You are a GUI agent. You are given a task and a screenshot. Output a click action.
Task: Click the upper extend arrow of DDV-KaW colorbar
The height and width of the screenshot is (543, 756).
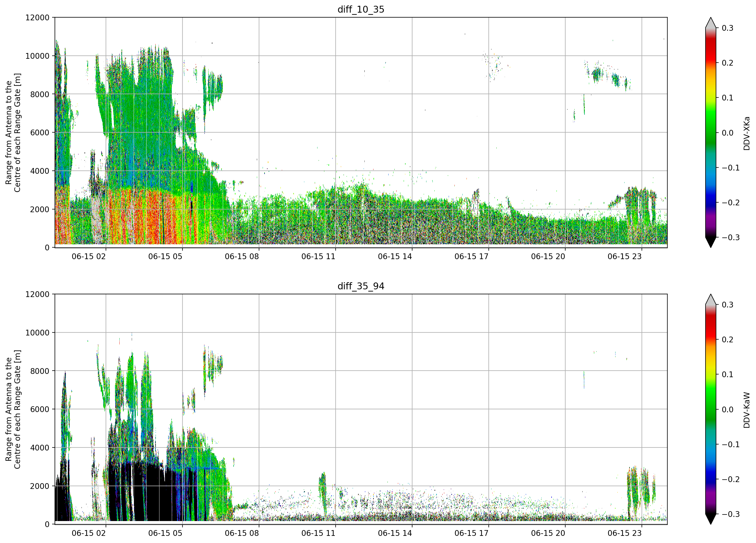[x=711, y=300]
